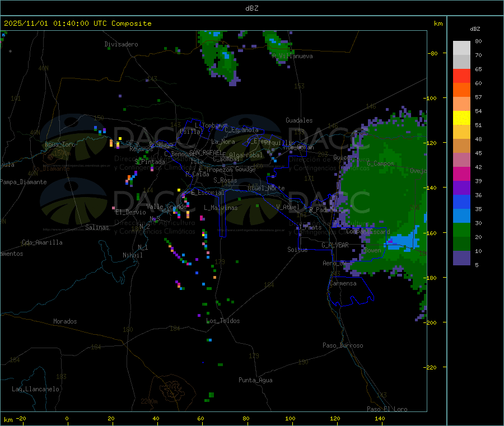Select the 60 dBZ orange legend swatch
This screenshot has height=426, width=504.
[x=461, y=90]
